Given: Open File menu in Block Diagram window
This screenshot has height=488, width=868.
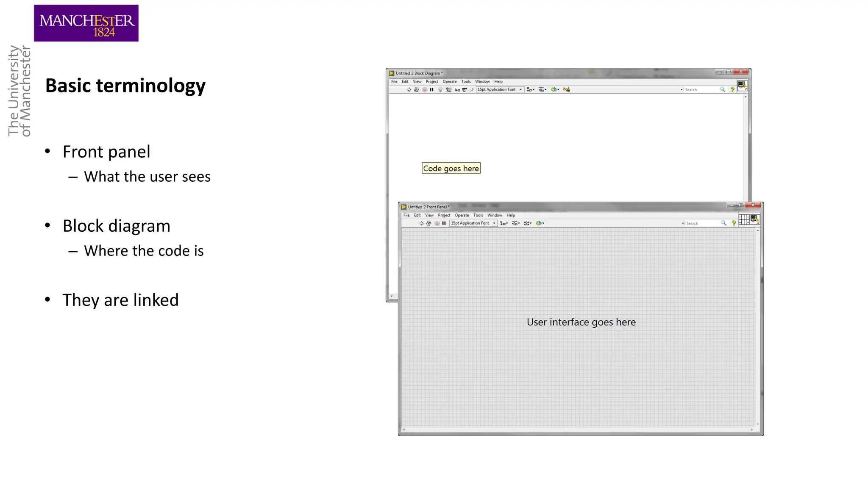Looking at the screenshot, I should 394,81.
